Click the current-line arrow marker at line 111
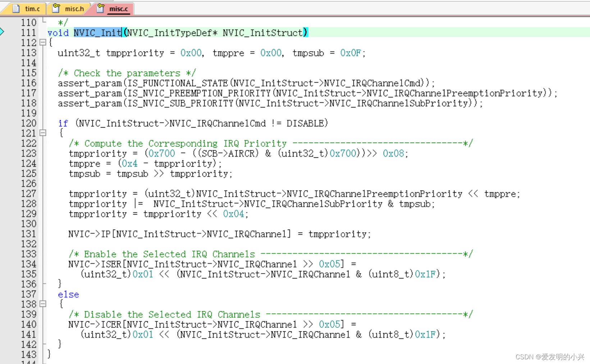The height and width of the screenshot is (364, 590). click(x=2, y=32)
